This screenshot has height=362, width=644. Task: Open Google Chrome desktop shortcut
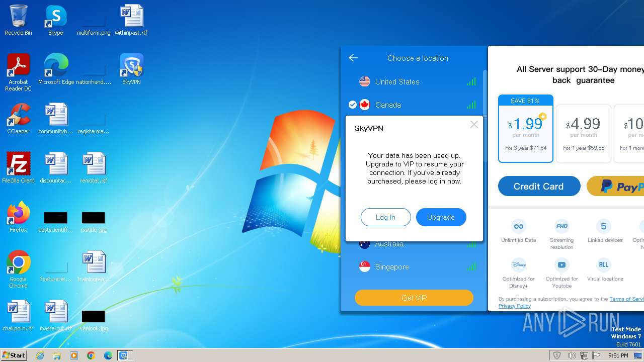[18, 269]
